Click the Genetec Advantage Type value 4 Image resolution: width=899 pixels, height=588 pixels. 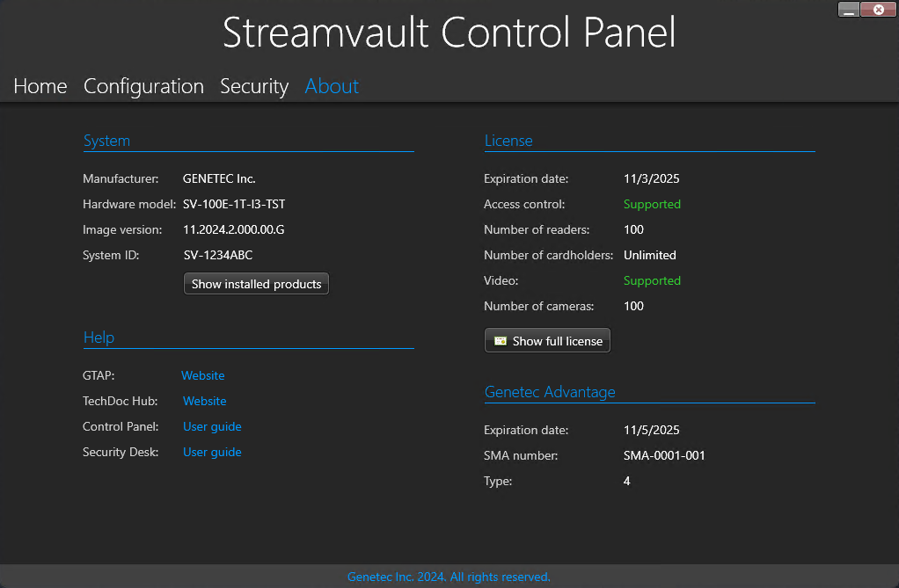(x=626, y=481)
